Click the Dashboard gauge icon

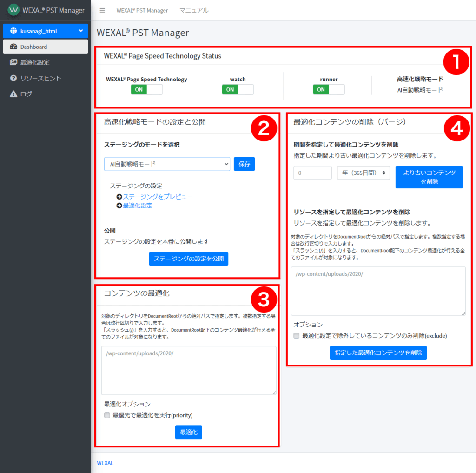point(13,47)
